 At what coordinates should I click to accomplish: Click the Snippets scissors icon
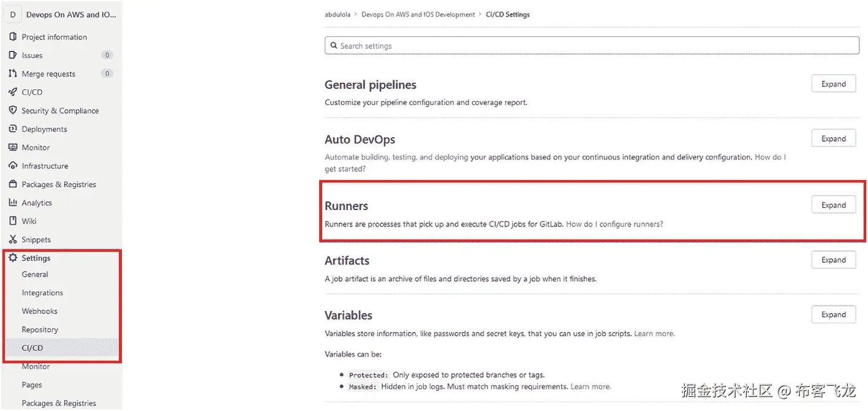[13, 239]
